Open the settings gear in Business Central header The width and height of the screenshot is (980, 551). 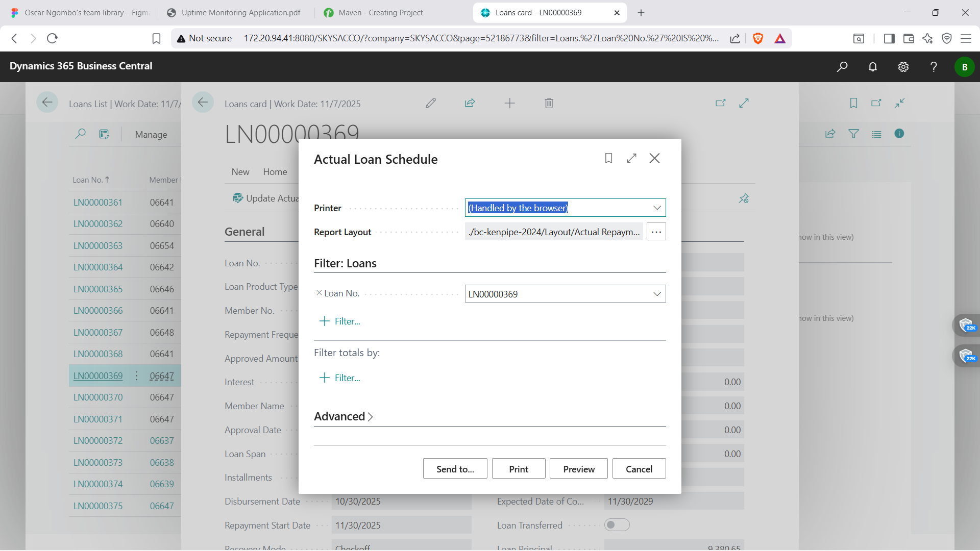tap(903, 67)
